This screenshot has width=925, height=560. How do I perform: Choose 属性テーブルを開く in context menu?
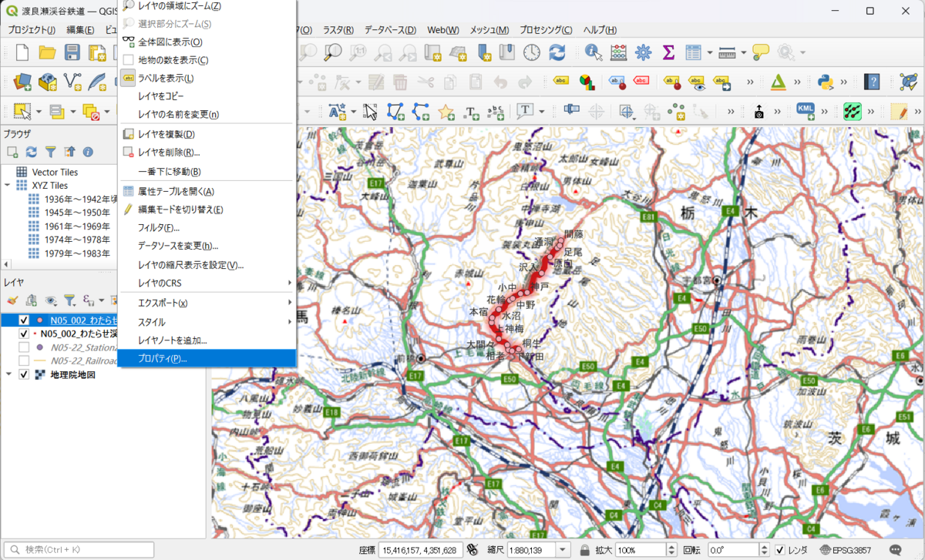tap(206, 191)
